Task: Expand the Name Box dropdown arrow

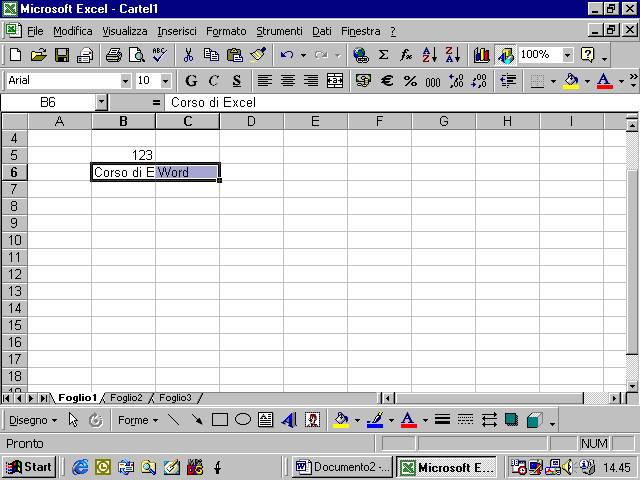Action: [x=101, y=102]
